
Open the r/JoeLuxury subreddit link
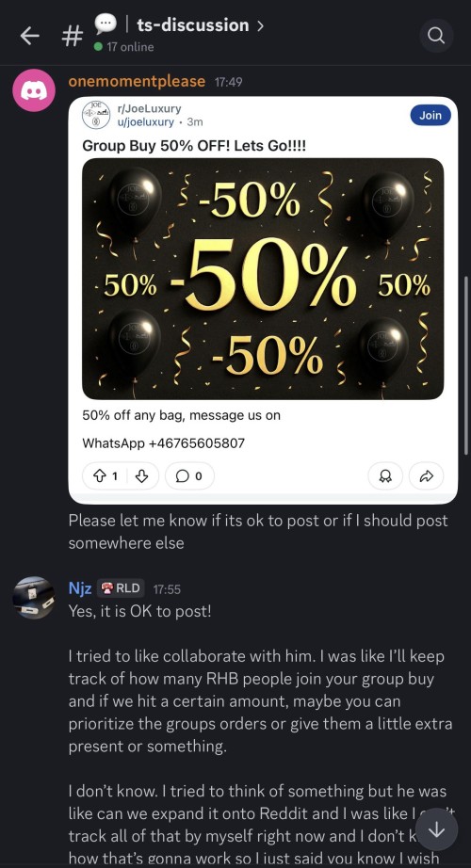[149, 108]
